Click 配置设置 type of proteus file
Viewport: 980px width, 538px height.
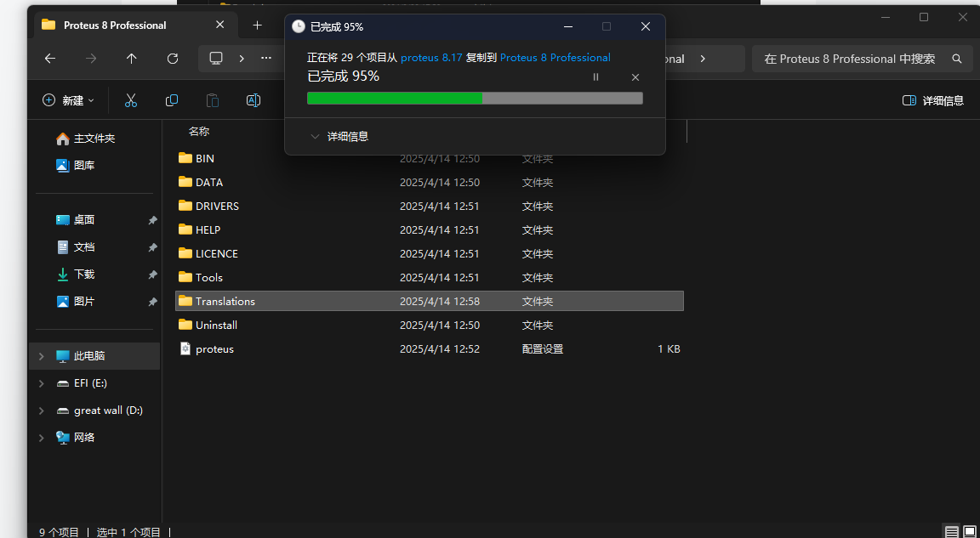pyautogui.click(x=543, y=348)
